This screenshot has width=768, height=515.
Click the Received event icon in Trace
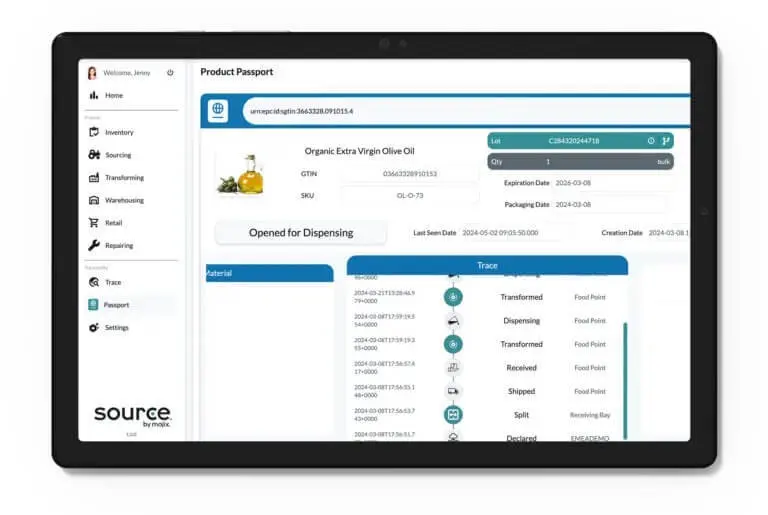(453, 368)
